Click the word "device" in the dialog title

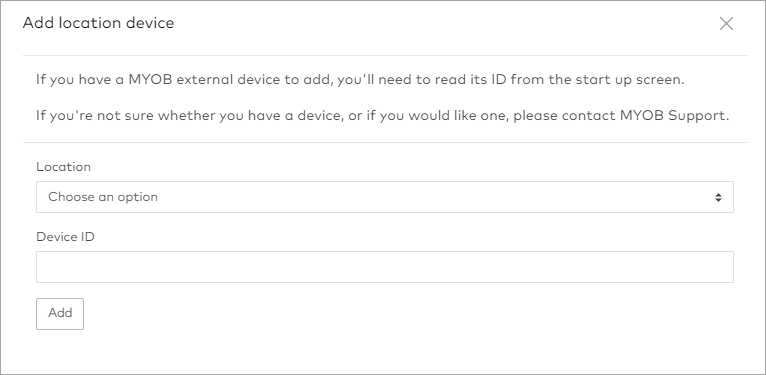pos(150,23)
